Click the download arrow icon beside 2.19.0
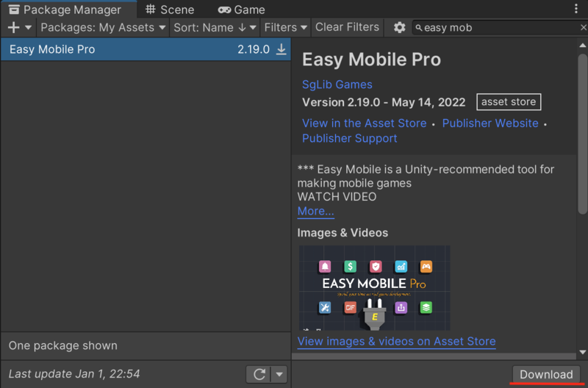 click(x=281, y=49)
